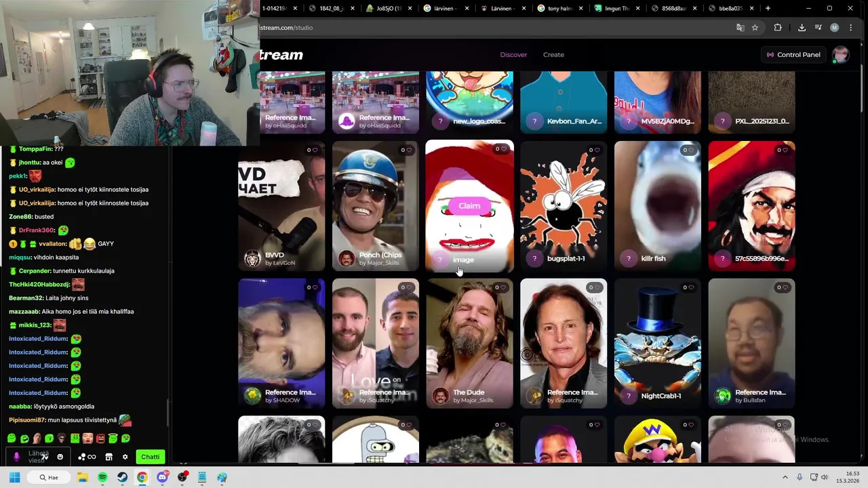Screen dimensions: 868x488
Task: Open the browser extensions puzzle icon
Action: pos(778,28)
